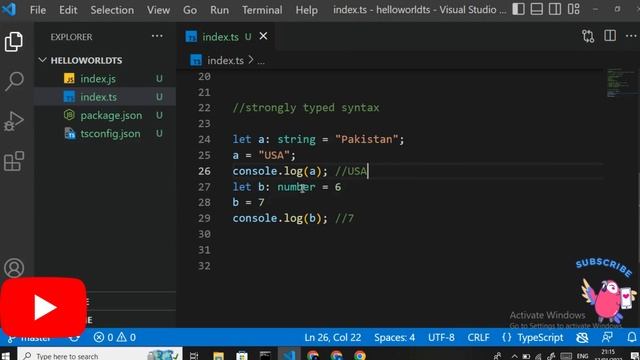
Task: Close the index.ts editor tab
Action: click(x=263, y=36)
